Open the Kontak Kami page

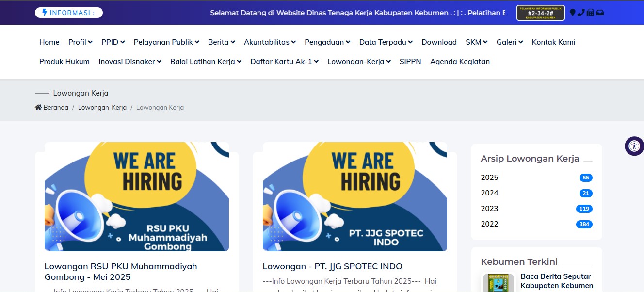click(x=554, y=42)
